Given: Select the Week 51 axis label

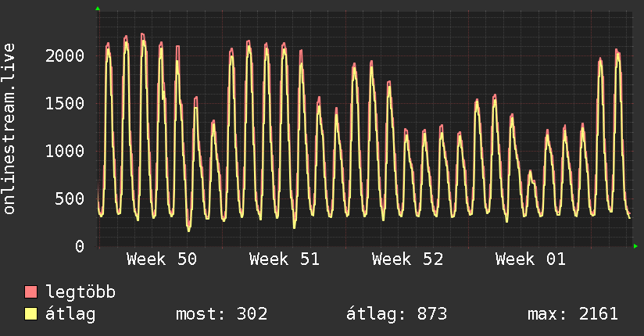Looking at the screenshot, I should coord(284,259).
